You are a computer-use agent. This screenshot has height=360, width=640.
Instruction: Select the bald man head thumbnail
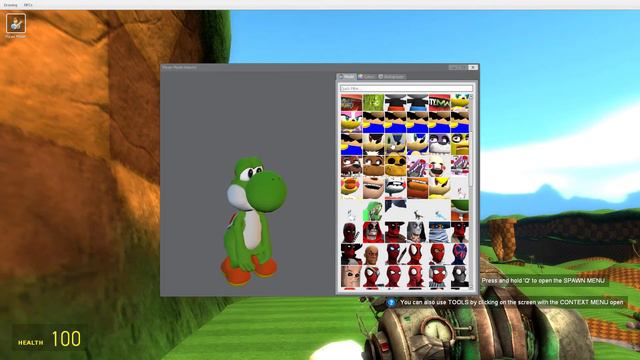pos(373,254)
